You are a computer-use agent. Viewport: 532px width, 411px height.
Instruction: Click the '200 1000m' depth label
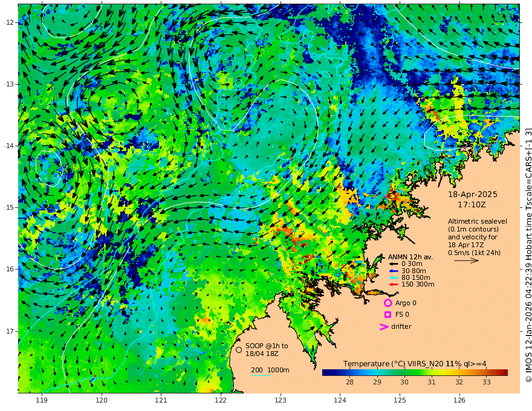270,370
